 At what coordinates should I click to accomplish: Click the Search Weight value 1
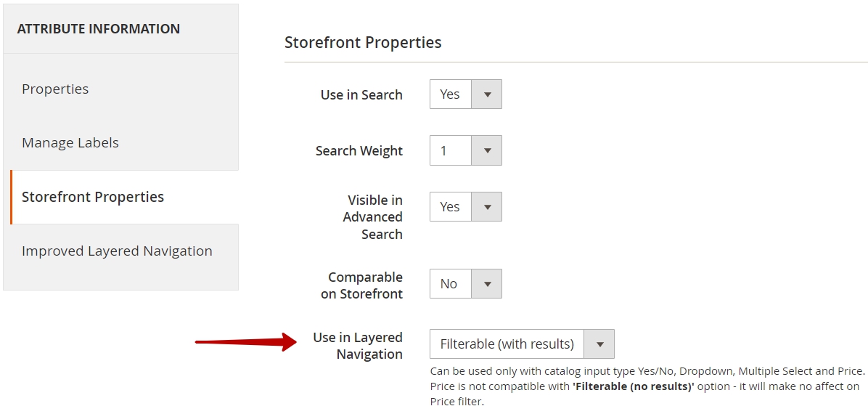coord(451,150)
